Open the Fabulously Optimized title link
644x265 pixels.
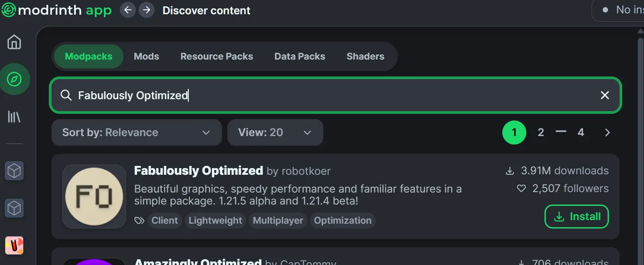pyautogui.click(x=199, y=171)
